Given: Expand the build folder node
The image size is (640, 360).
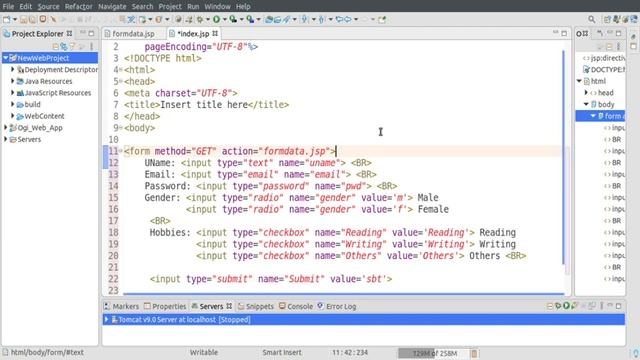Looking at the screenshot, I should click(x=12, y=104).
